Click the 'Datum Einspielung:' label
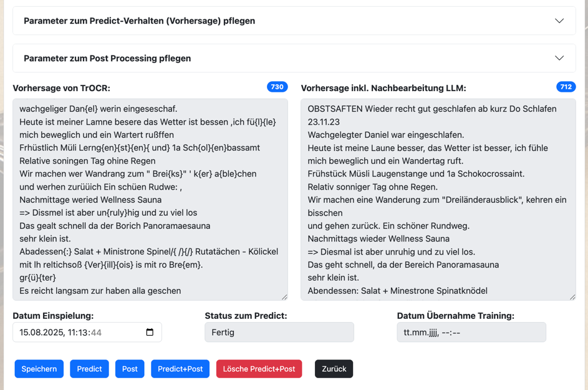This screenshot has height=390, width=588. (x=53, y=316)
